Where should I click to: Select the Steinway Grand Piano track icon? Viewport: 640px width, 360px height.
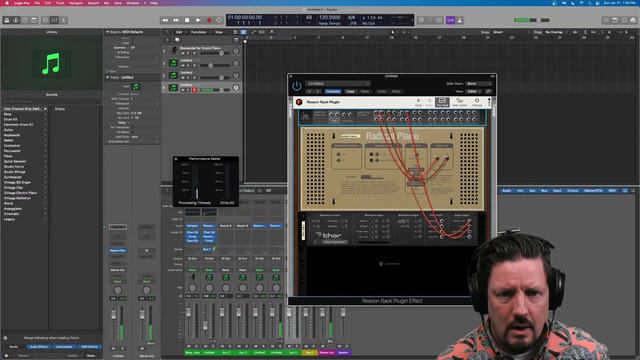coord(174,50)
